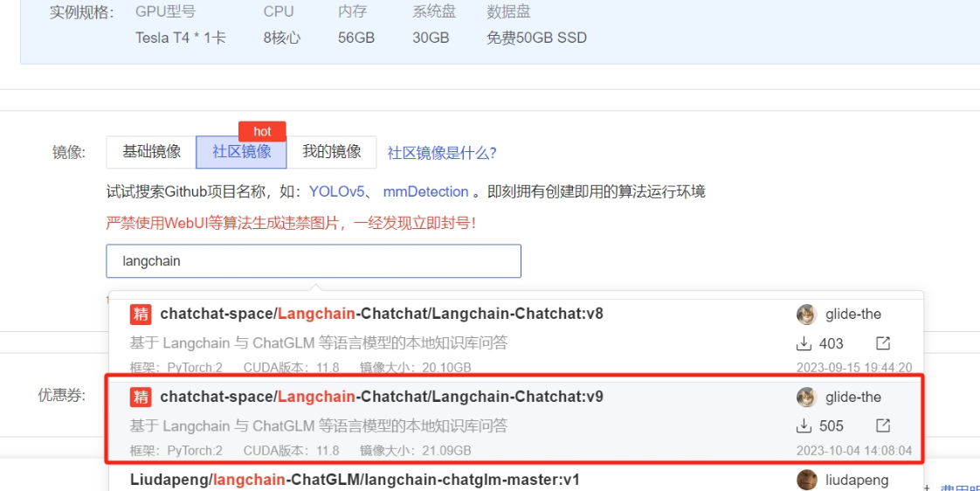Click the liudapeng author name
This screenshot has height=491, width=980.
point(857,480)
